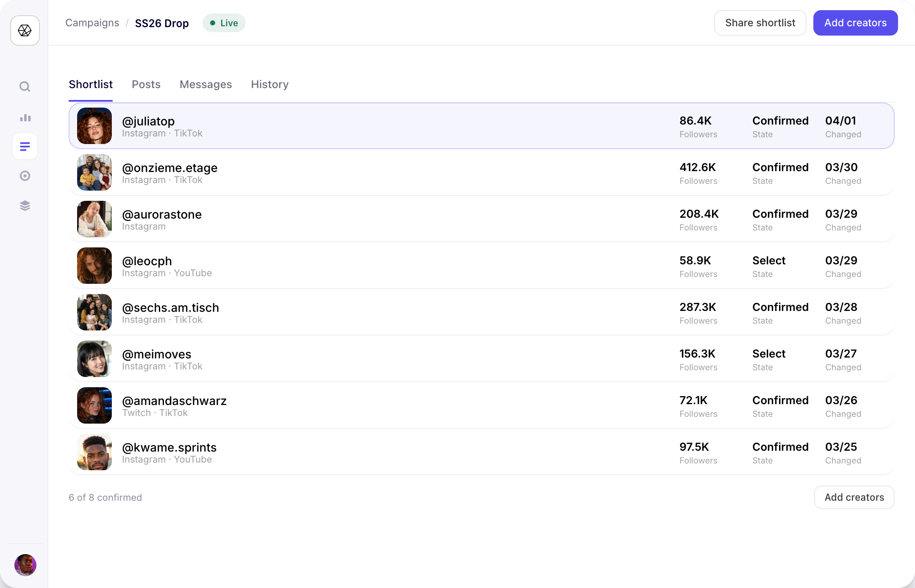Click the @meimoves handle text
This screenshot has width=915, height=588.
click(x=157, y=354)
